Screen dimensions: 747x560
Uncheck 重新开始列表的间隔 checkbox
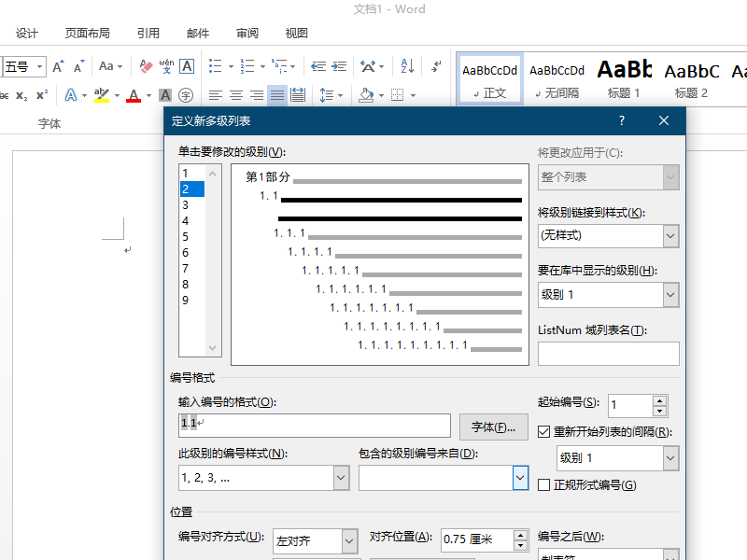(543, 432)
